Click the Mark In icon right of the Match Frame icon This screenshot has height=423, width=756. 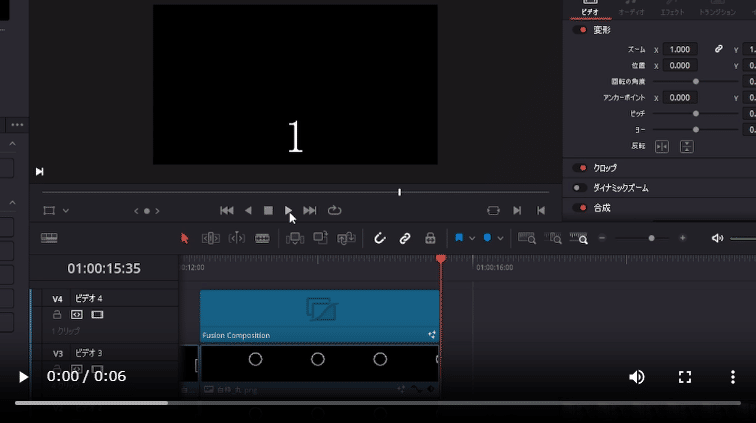click(517, 210)
